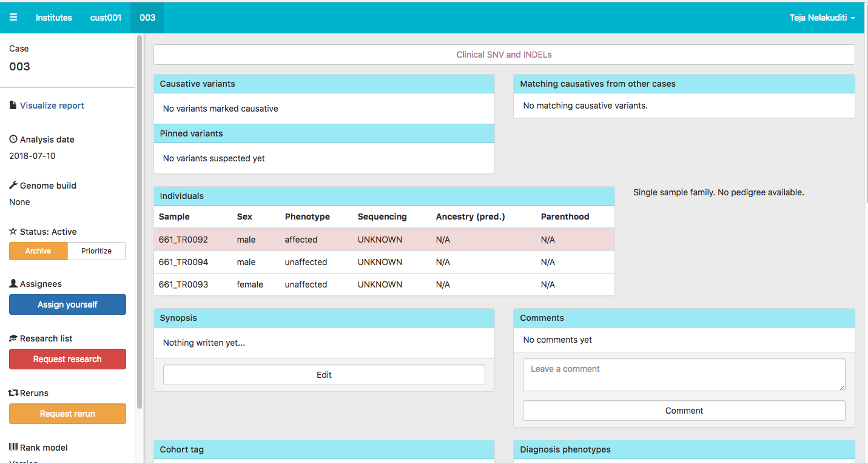
Task: Click the person icon beside Assignees
Action: (13, 283)
